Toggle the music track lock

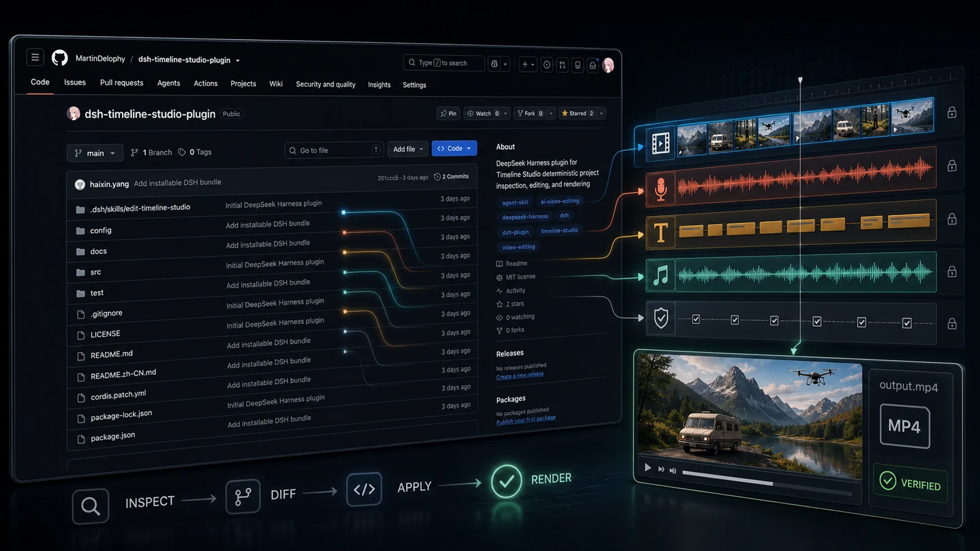(952, 272)
